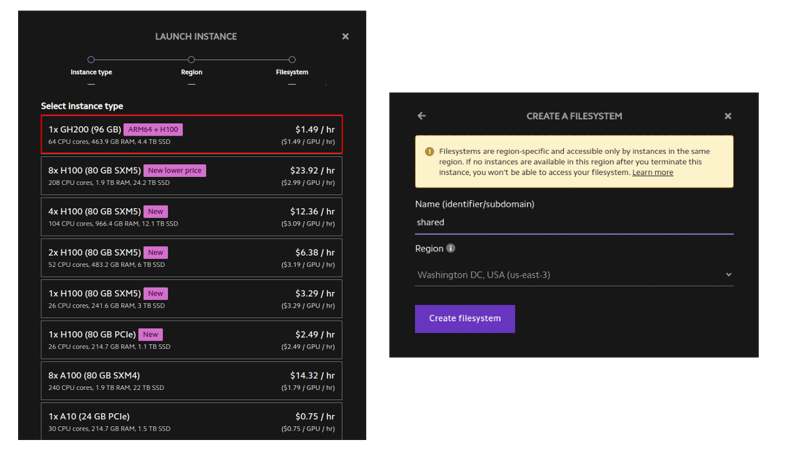Click the Filesystem step circle
Image resolution: width=800 pixels, height=450 pixels.
point(292,60)
